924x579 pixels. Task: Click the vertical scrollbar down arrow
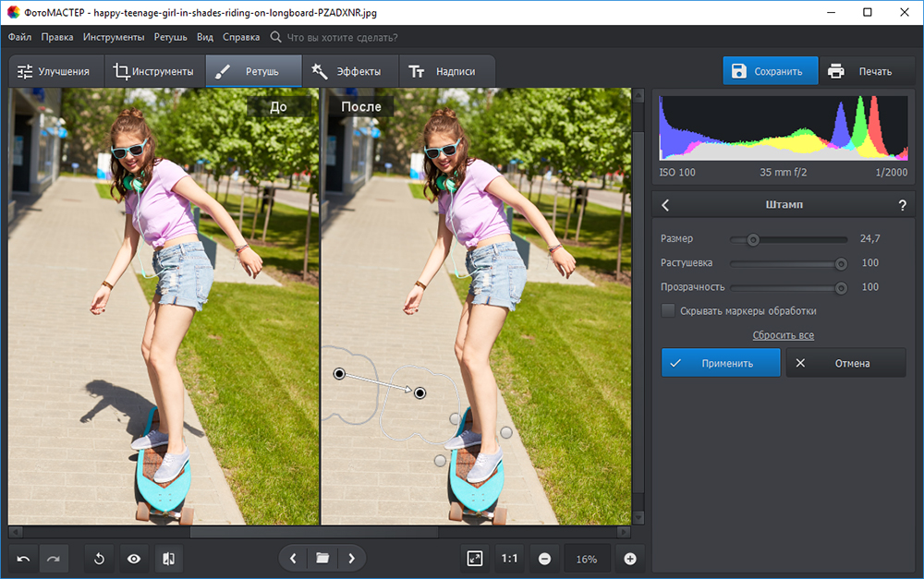pos(638,518)
